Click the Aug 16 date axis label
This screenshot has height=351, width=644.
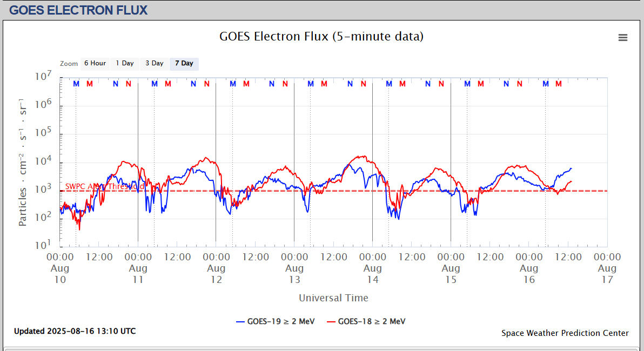tap(529, 268)
